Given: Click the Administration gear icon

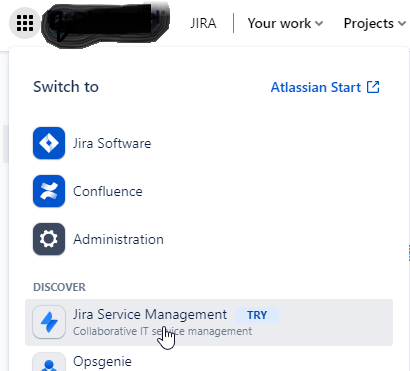Looking at the screenshot, I should (x=49, y=239).
